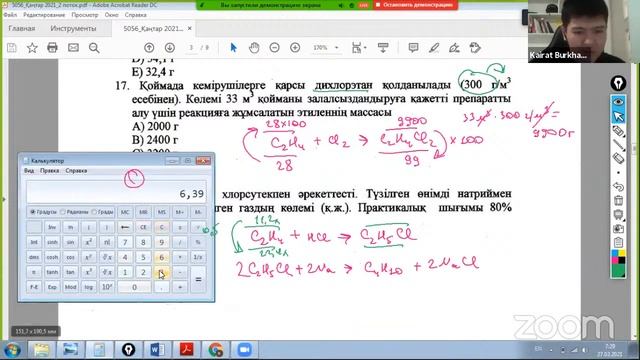Add a comment with the speech bubble icon
This screenshot has width=640, height=360.
point(413,48)
